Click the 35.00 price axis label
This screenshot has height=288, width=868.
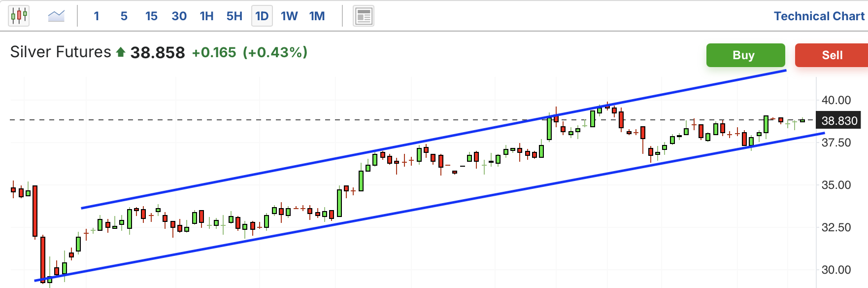point(836,185)
